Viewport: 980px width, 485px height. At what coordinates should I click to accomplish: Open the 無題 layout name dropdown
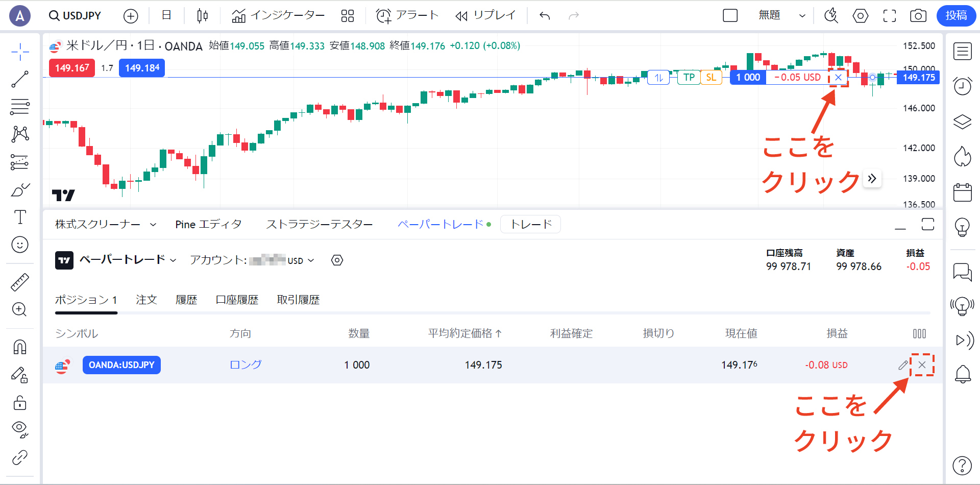(781, 16)
